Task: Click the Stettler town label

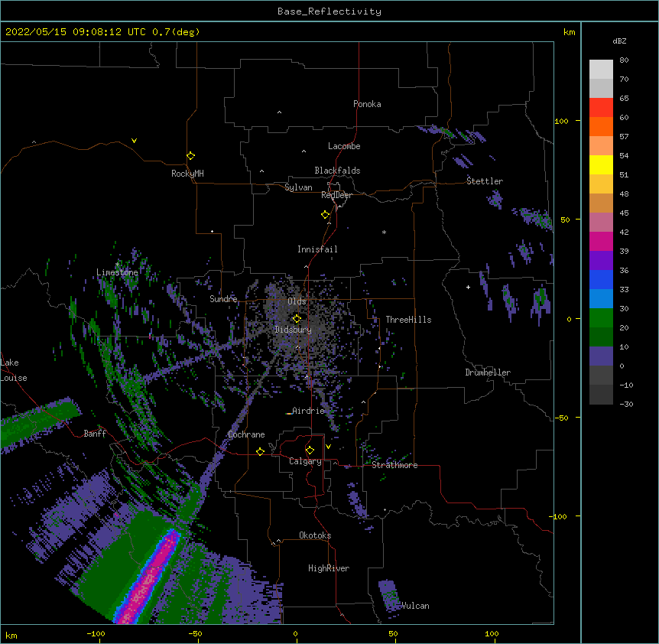Action: [485, 181]
